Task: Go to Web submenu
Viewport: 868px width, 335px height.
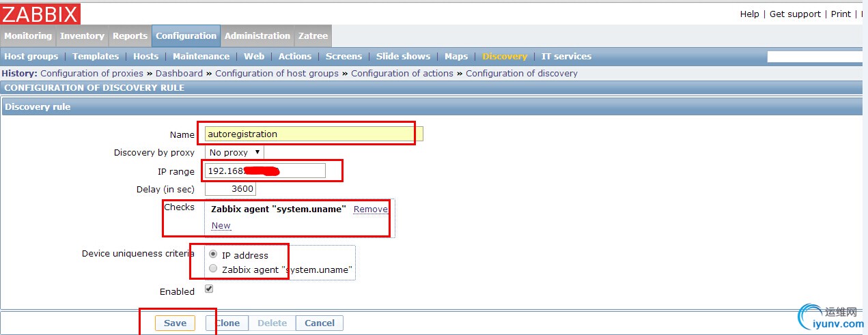Action: click(x=254, y=57)
